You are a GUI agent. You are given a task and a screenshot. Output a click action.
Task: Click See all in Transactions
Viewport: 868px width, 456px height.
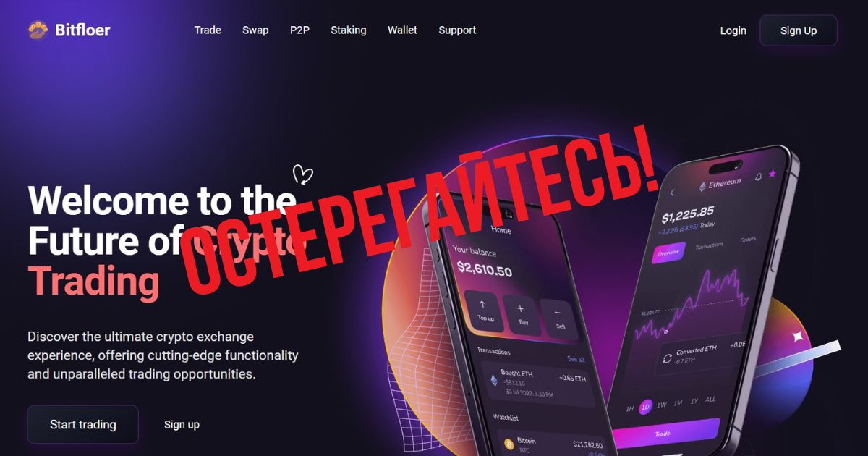coord(576,359)
